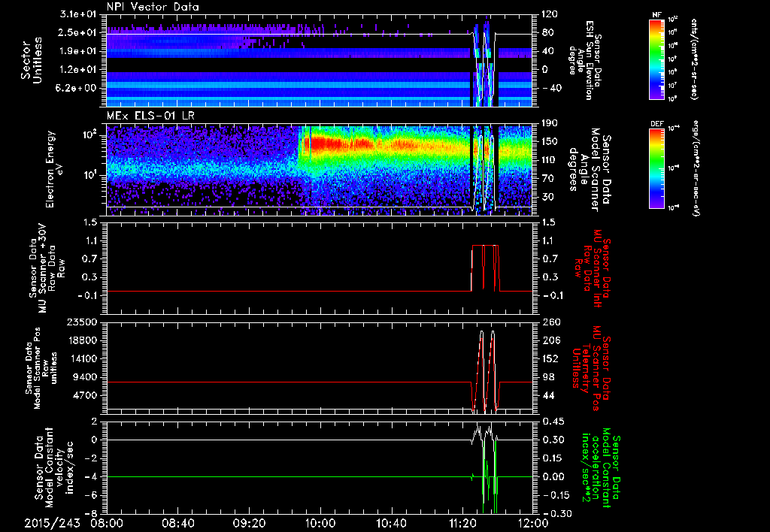Click the 9400 scanner position tick label

coord(86,377)
